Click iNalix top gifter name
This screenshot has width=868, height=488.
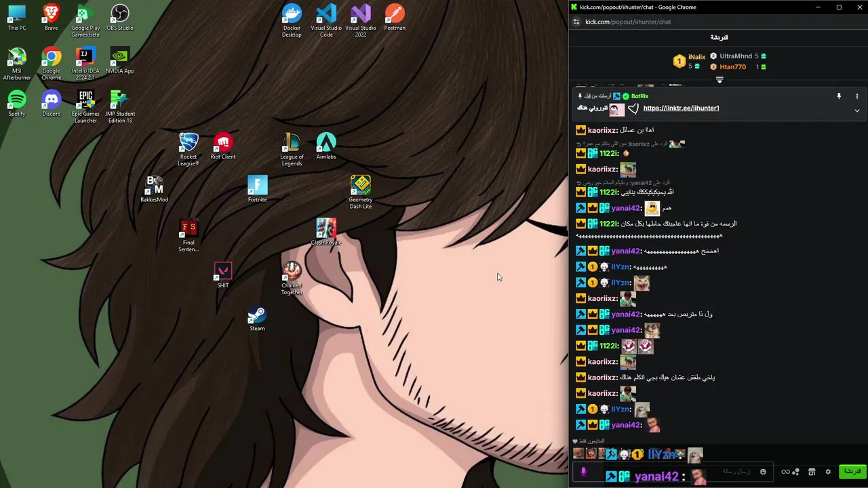(696, 57)
